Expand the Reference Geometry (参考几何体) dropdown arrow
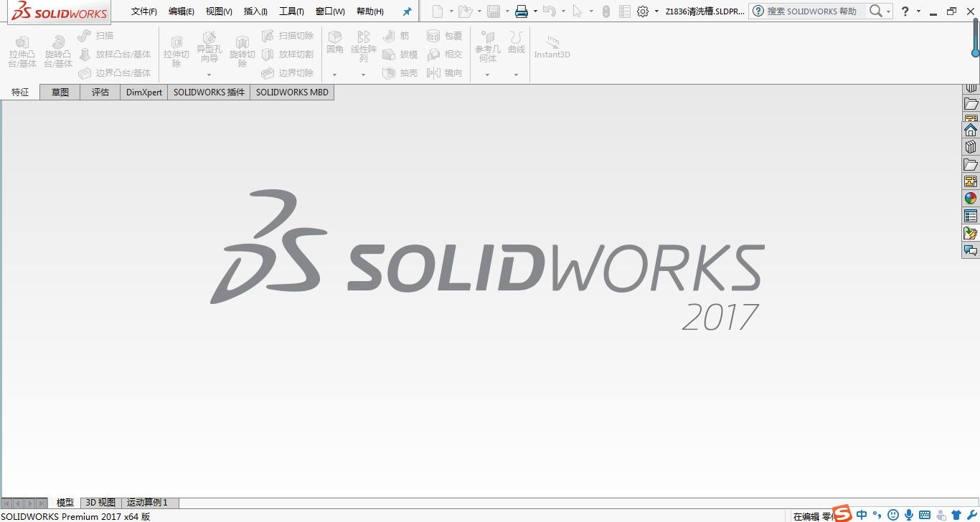Screen dimensions: 980x522 coord(488,75)
